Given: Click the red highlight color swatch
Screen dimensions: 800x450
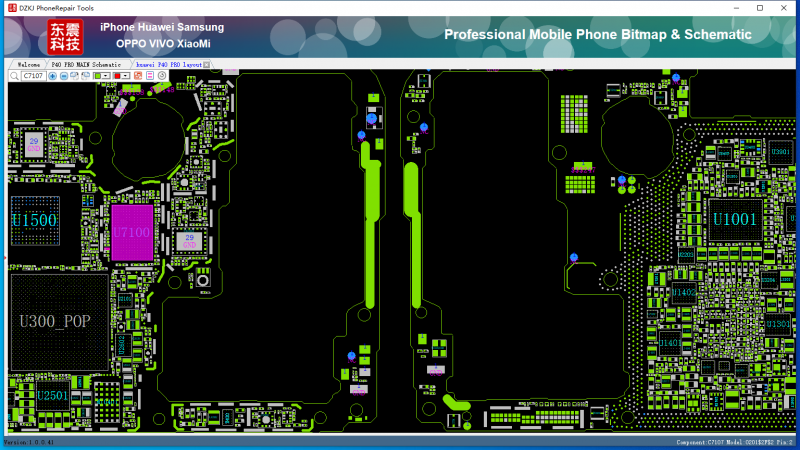Looking at the screenshot, I should click(x=117, y=76).
